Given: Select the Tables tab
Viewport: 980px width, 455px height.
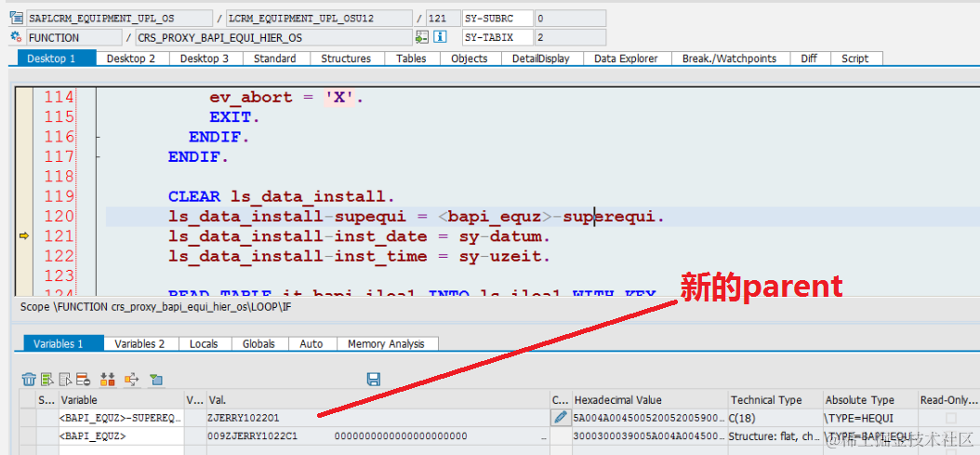Looking at the screenshot, I should 411,59.
